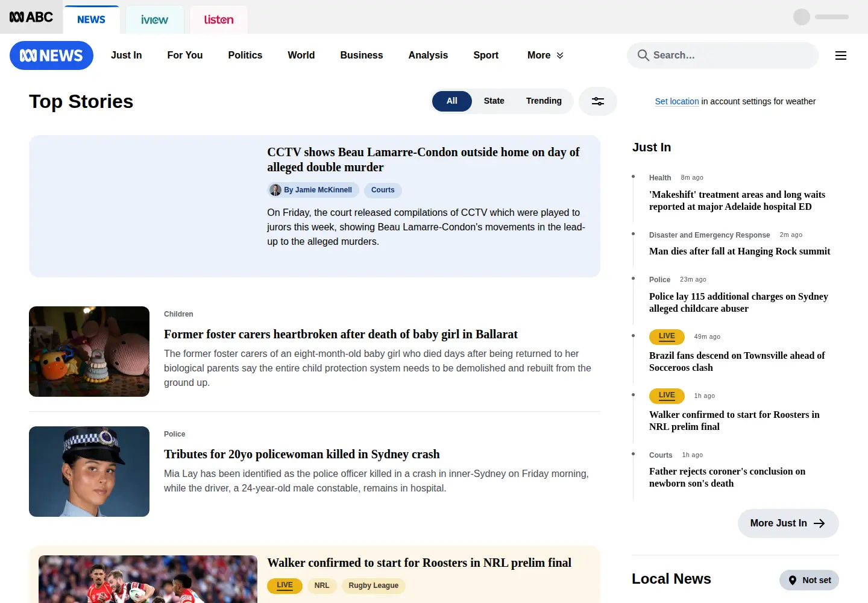Open Tributes for 20yo policewoman headline
The height and width of the screenshot is (603, 868).
point(302,454)
